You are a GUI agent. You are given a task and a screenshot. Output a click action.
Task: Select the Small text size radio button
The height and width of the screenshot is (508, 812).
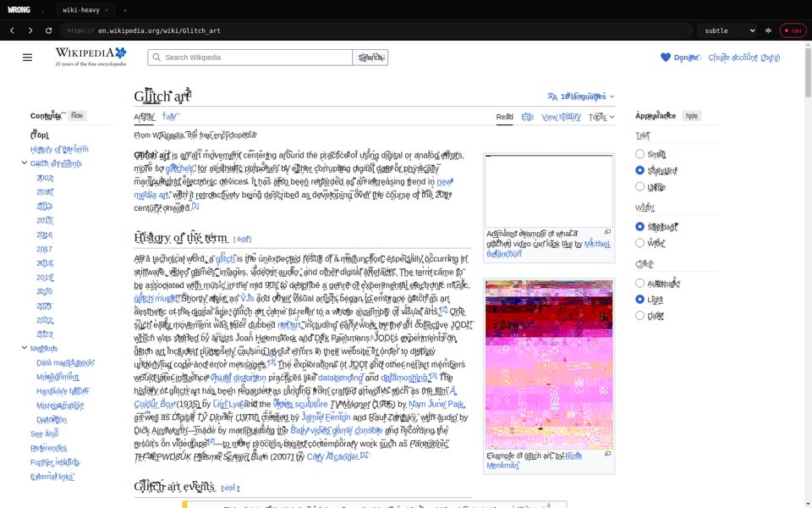(639, 154)
